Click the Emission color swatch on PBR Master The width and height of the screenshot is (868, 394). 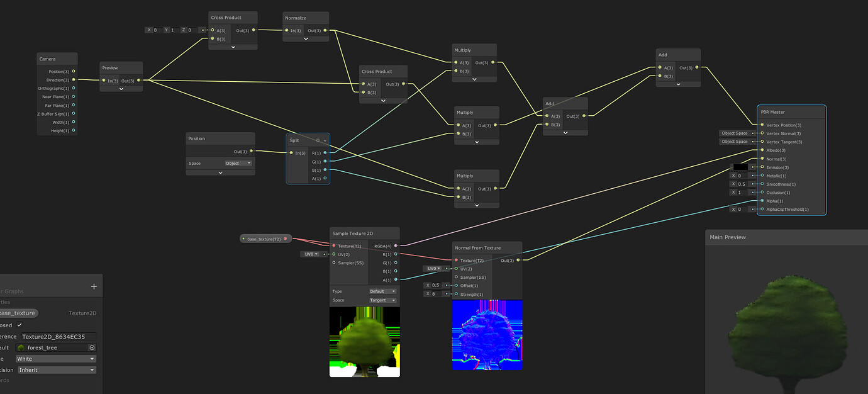[x=741, y=167]
